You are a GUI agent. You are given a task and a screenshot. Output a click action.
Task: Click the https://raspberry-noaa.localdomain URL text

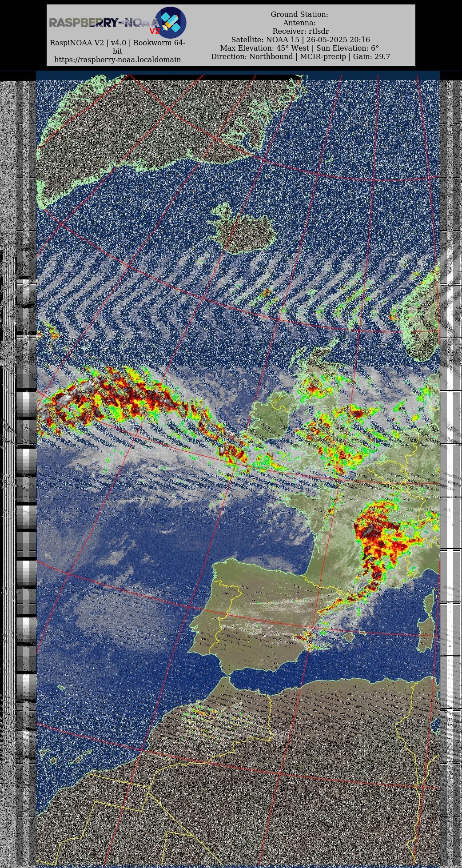117,60
